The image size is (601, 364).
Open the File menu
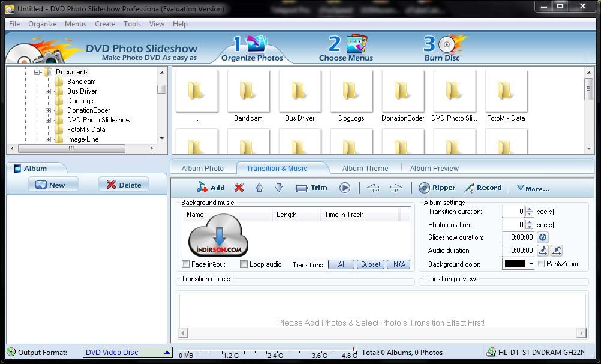(x=14, y=24)
